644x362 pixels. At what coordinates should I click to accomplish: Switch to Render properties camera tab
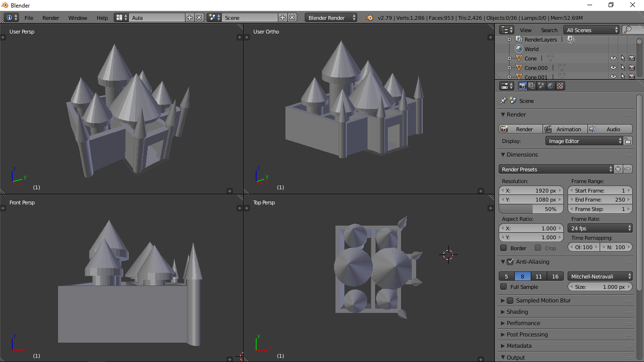pos(523,86)
